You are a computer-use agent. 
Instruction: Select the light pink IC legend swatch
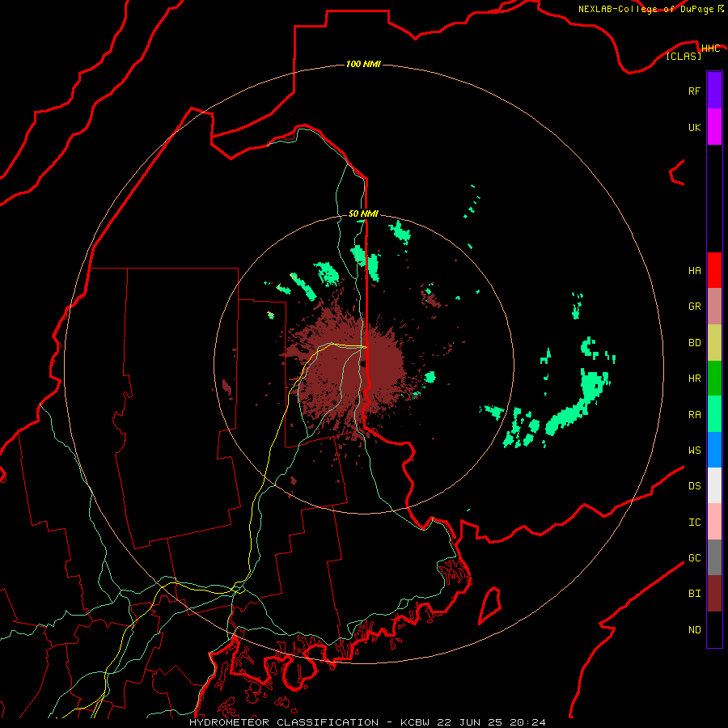click(714, 522)
